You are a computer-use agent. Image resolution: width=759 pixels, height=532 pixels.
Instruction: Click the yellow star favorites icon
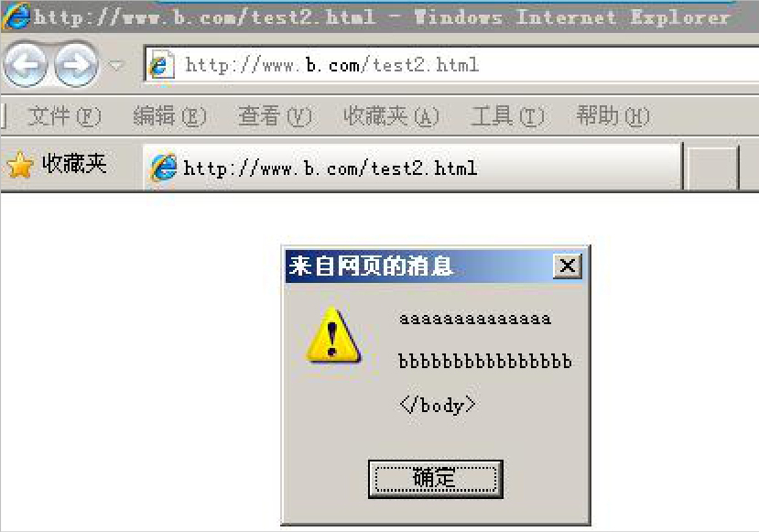point(20,165)
